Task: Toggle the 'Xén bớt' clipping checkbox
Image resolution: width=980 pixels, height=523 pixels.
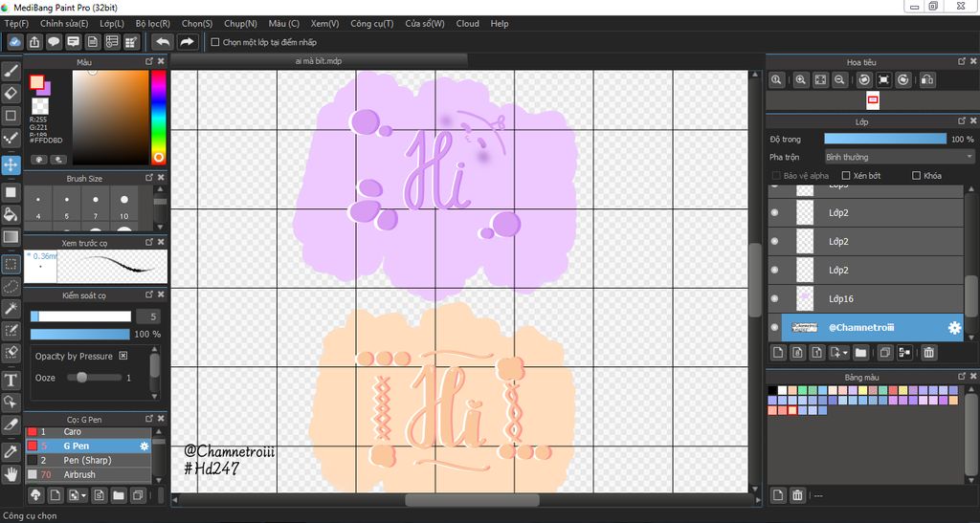Action: click(846, 175)
